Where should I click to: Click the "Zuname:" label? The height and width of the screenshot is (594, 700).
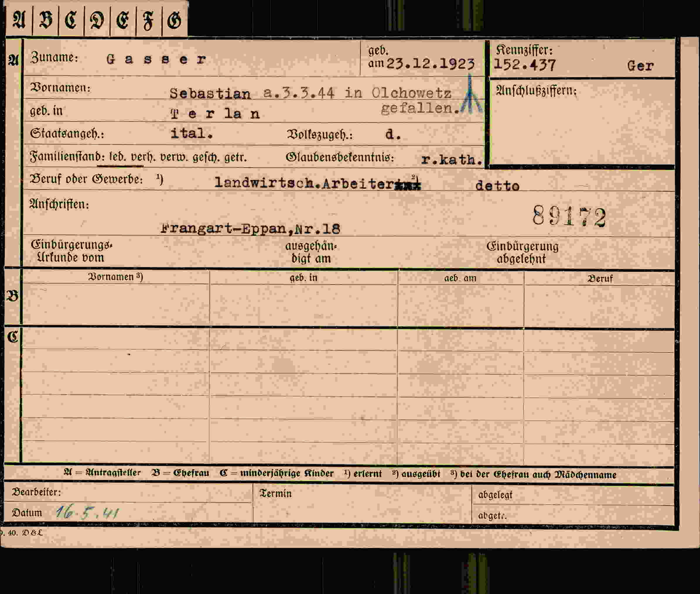[x=54, y=57]
